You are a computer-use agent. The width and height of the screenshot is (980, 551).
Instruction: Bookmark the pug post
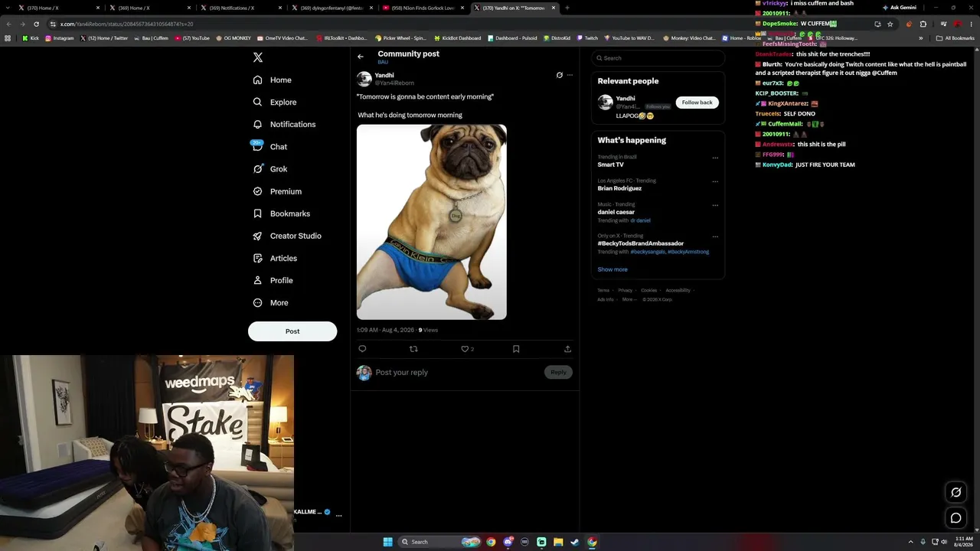[516, 349]
